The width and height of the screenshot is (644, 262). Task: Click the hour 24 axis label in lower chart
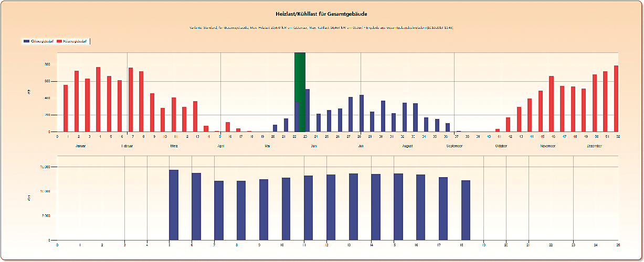pos(596,245)
